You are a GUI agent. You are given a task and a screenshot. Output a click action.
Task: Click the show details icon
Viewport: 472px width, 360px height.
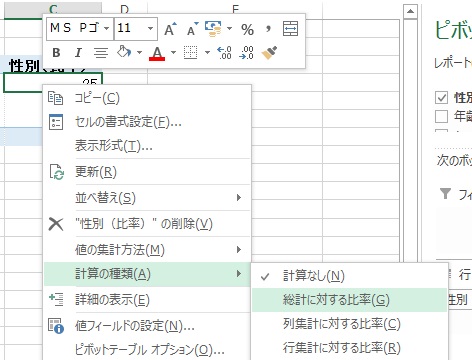tap(56, 299)
